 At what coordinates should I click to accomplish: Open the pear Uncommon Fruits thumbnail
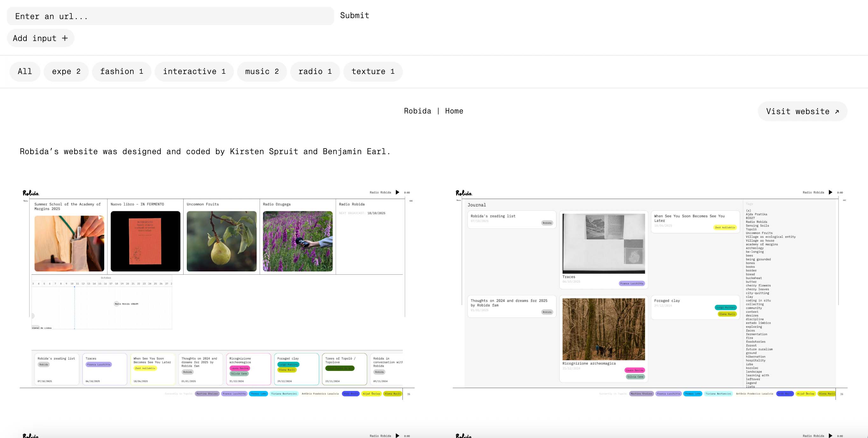click(221, 241)
